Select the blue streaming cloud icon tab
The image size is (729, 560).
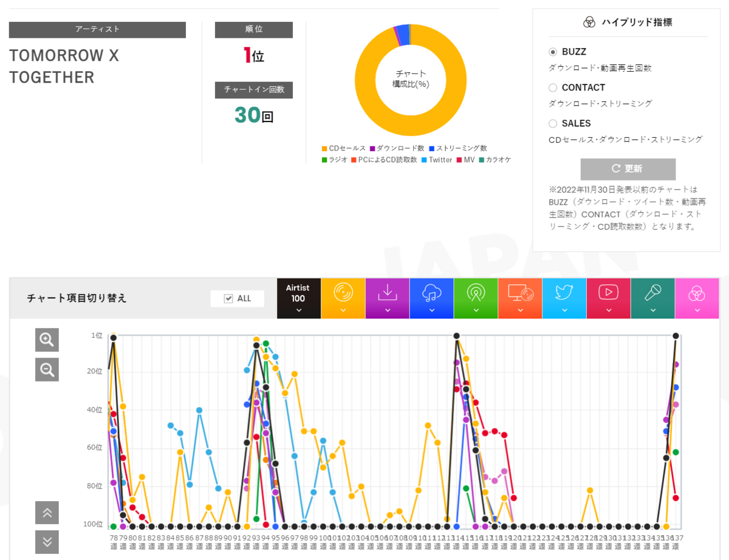click(432, 298)
